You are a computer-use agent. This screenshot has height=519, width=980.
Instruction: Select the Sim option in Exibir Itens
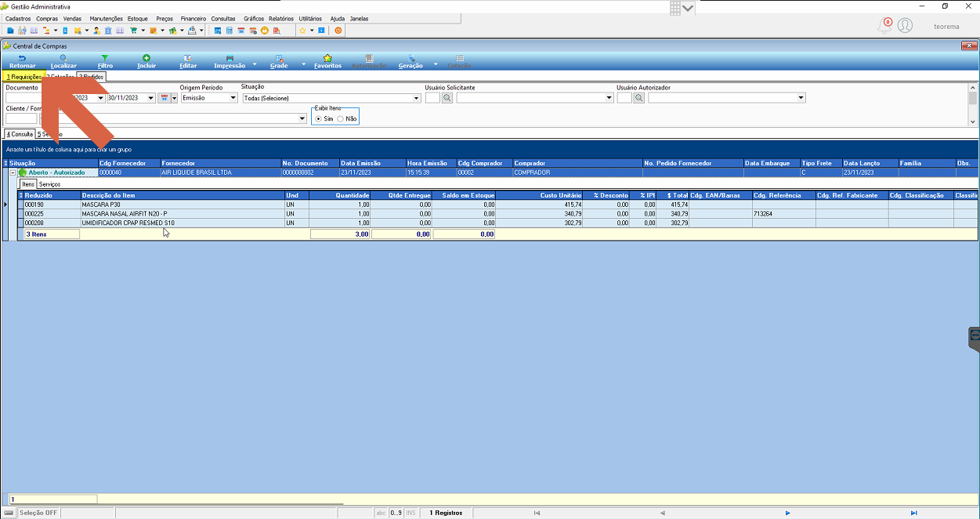(x=324, y=118)
